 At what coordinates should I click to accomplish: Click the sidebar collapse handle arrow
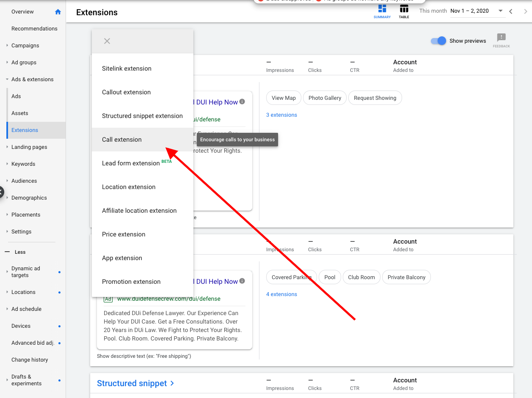point(1,192)
